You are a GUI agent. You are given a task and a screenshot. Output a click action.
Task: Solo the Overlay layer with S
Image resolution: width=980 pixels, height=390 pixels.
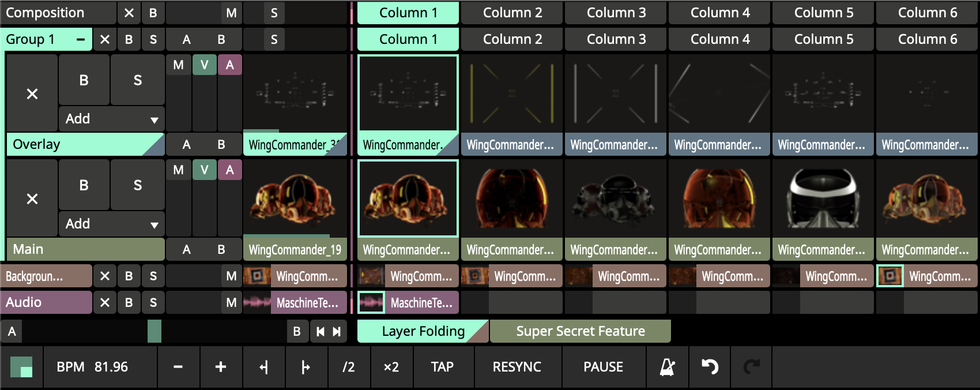[x=138, y=80]
